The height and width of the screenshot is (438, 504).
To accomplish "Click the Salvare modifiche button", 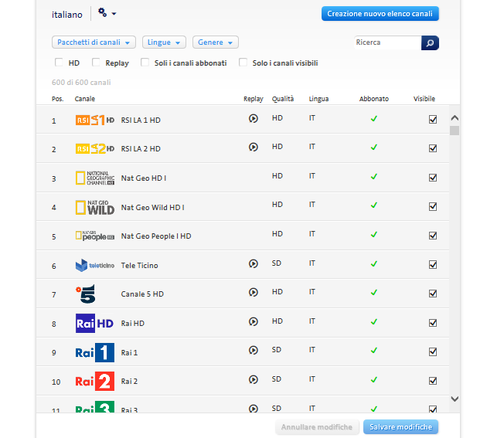I will [x=400, y=427].
